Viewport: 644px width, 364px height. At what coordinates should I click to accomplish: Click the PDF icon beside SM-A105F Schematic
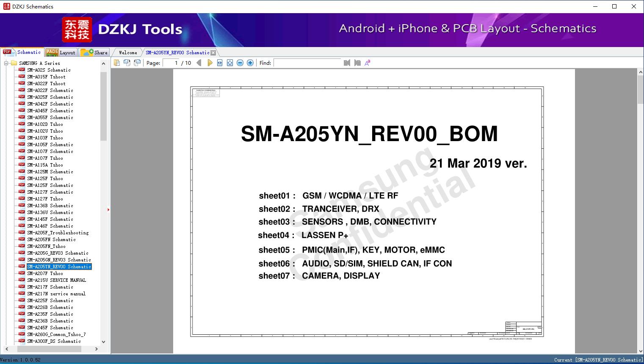[x=22, y=144]
